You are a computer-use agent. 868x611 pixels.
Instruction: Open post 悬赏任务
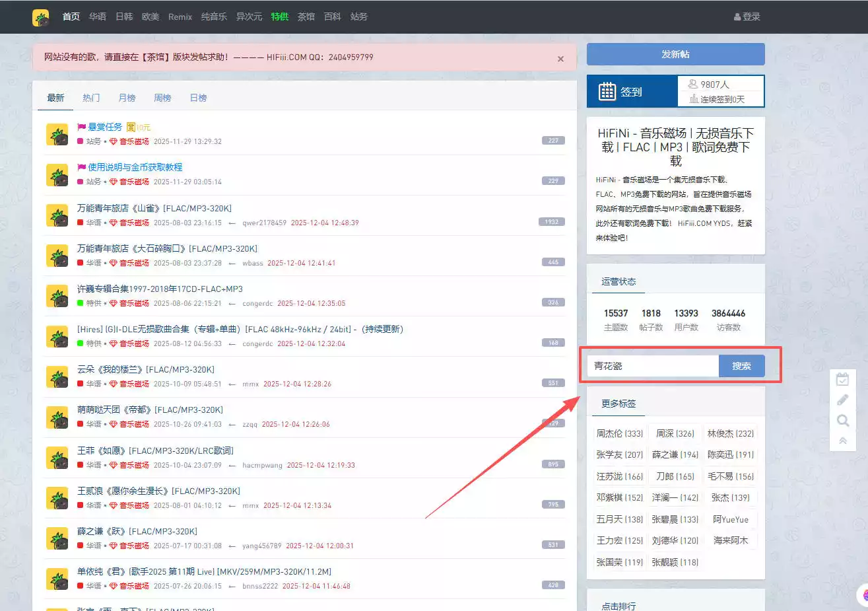105,127
